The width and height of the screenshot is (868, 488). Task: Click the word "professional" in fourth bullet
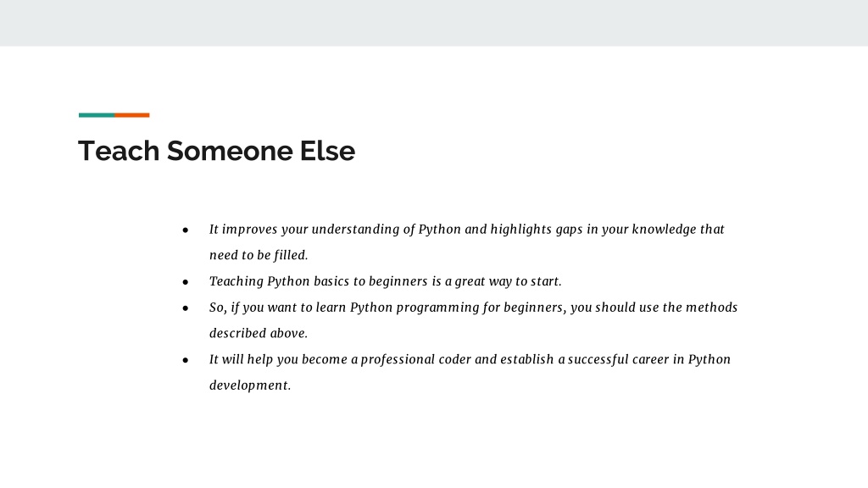tap(398, 359)
